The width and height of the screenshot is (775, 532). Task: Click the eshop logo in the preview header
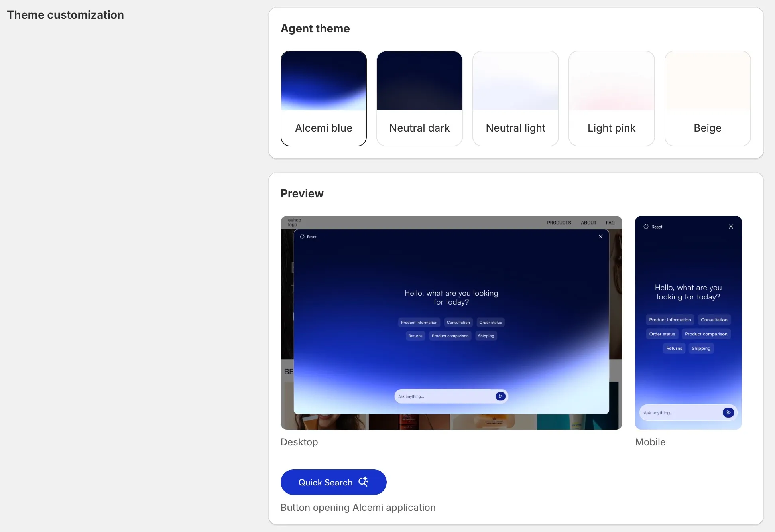click(294, 223)
